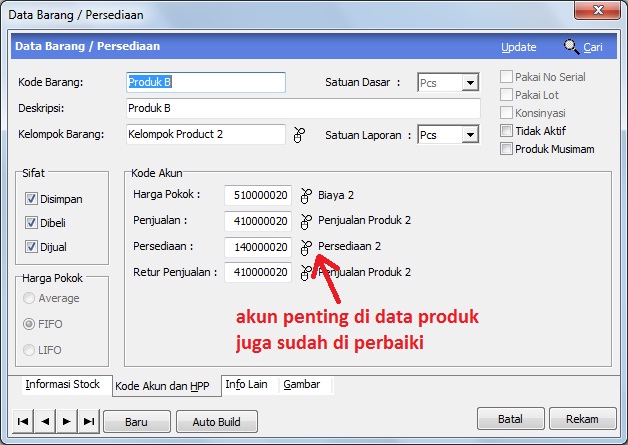
Task: Expand the Satuan Laporan dropdown
Action: coord(470,135)
